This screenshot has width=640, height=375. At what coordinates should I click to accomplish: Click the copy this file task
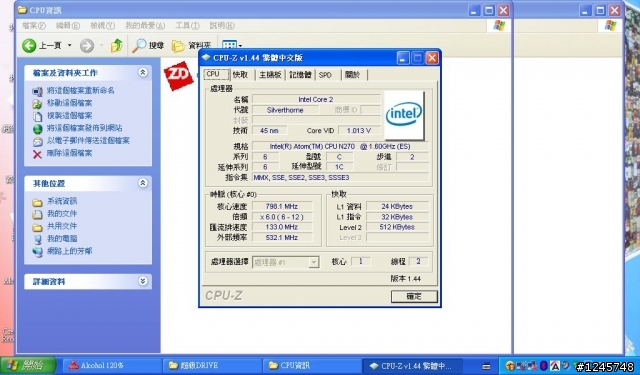[69, 115]
